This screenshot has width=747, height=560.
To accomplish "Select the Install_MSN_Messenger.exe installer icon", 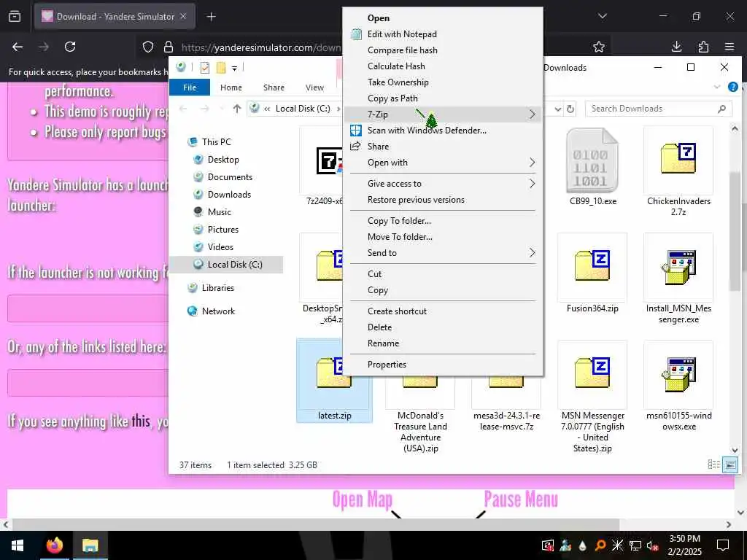I will (x=678, y=267).
